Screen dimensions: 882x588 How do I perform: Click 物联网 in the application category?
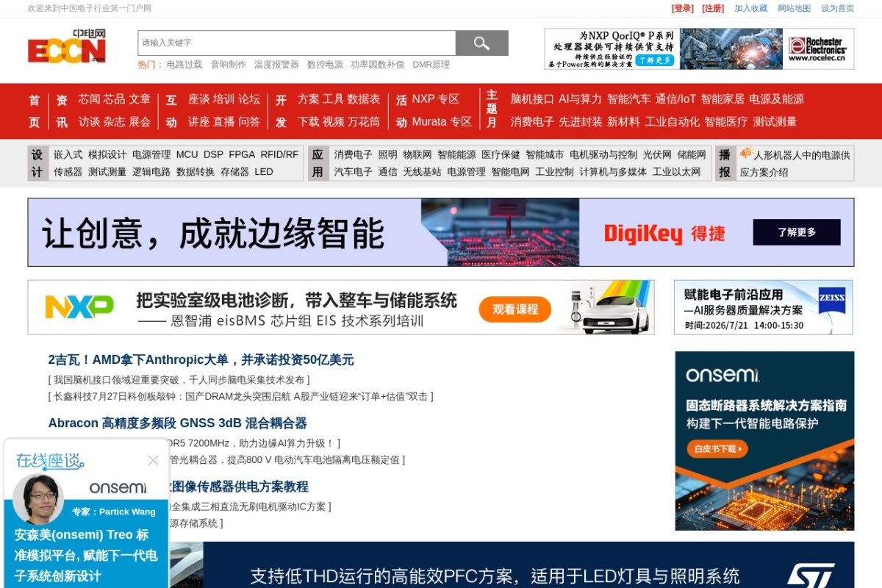417,154
